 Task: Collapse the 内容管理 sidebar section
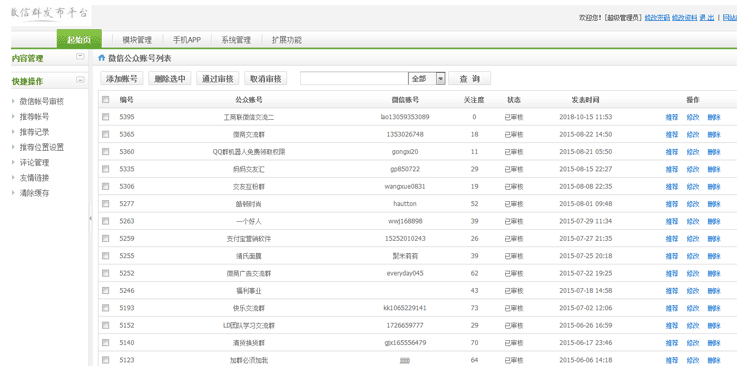[x=80, y=56]
